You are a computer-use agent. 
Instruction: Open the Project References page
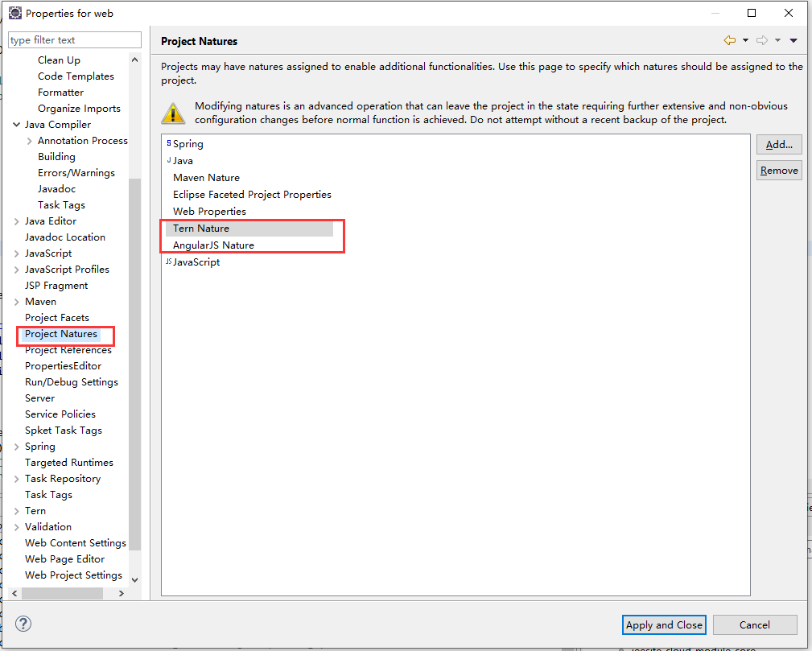click(68, 349)
